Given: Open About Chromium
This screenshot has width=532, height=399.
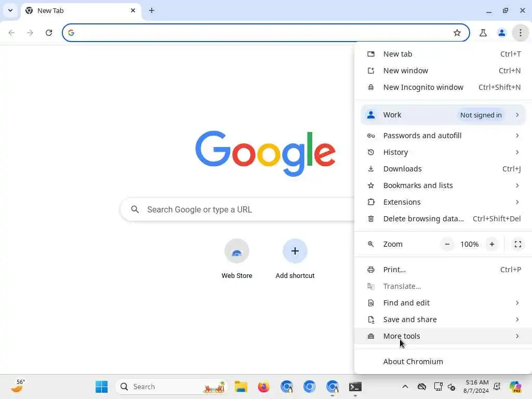Looking at the screenshot, I should click(x=443, y=362).
